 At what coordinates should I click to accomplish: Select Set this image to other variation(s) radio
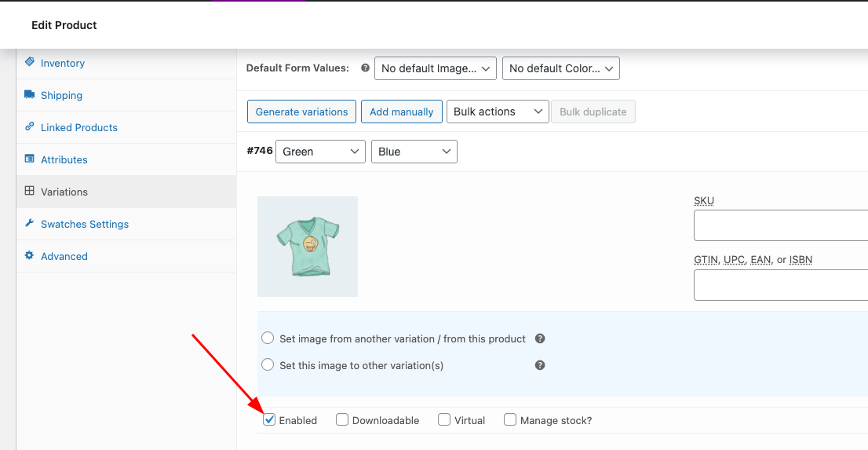click(268, 365)
